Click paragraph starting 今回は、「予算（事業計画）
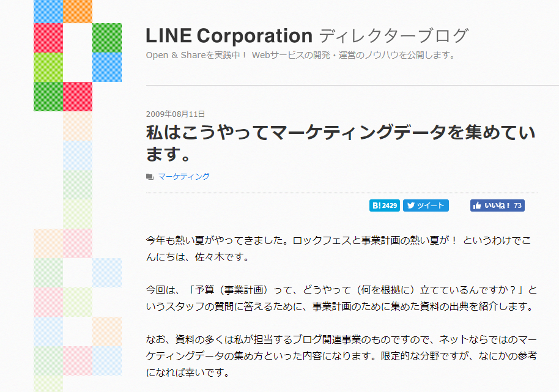559x392 pixels. pyautogui.click(x=341, y=298)
